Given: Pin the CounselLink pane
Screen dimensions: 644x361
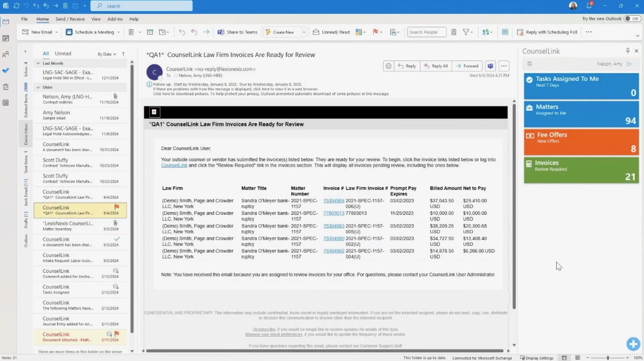Looking at the screenshot, I should pyautogui.click(x=628, y=51).
